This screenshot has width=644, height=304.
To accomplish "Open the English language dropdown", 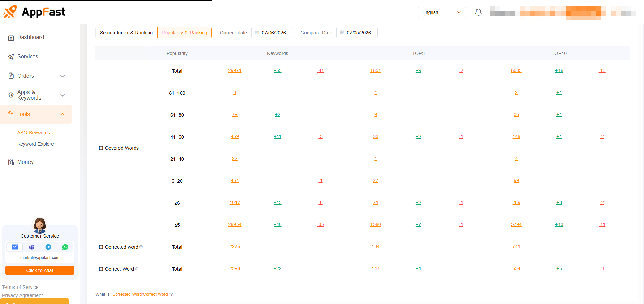I will click(x=442, y=12).
